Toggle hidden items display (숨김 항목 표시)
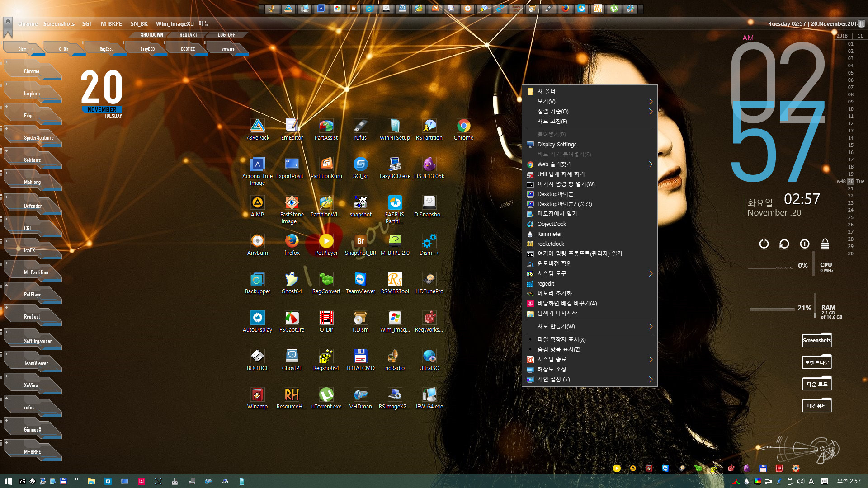Image resolution: width=868 pixels, height=488 pixels. coord(590,349)
